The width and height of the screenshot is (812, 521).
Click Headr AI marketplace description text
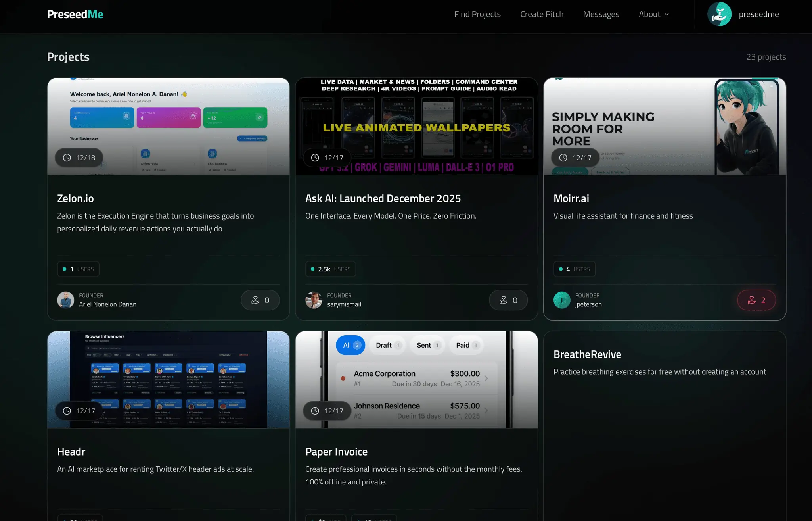tap(155, 469)
